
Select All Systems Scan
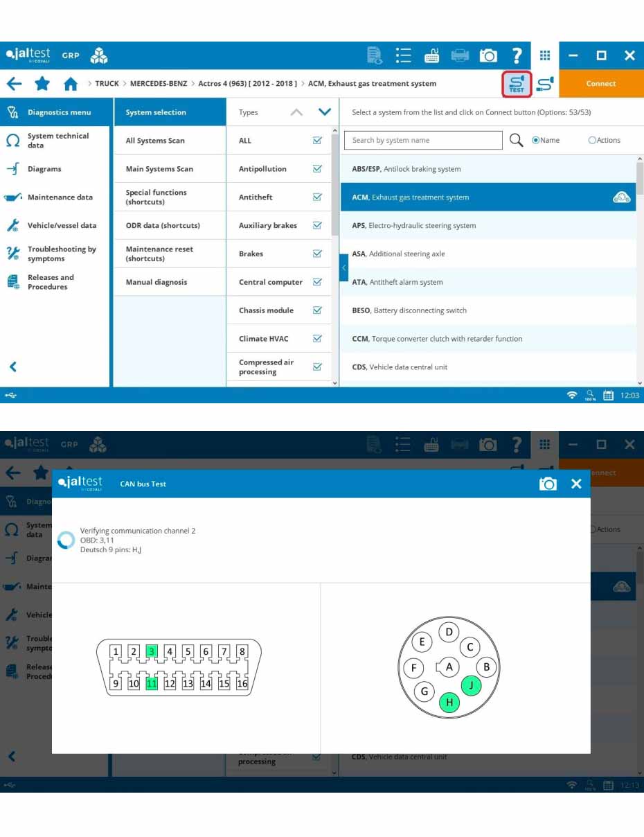coord(170,141)
